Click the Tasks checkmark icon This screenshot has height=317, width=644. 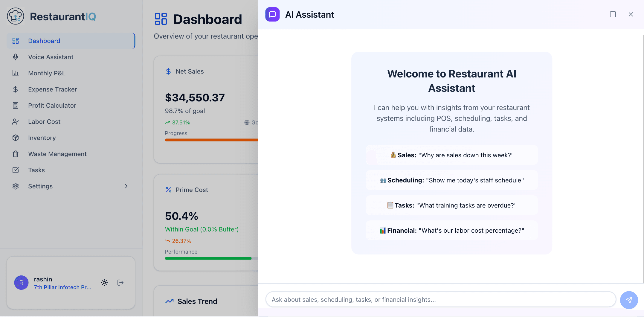tap(15, 170)
